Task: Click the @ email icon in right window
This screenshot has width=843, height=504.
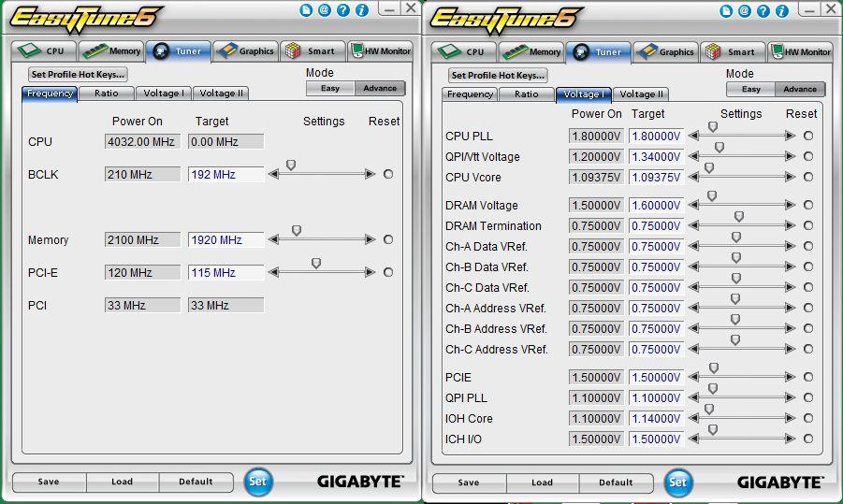Action: [x=744, y=11]
